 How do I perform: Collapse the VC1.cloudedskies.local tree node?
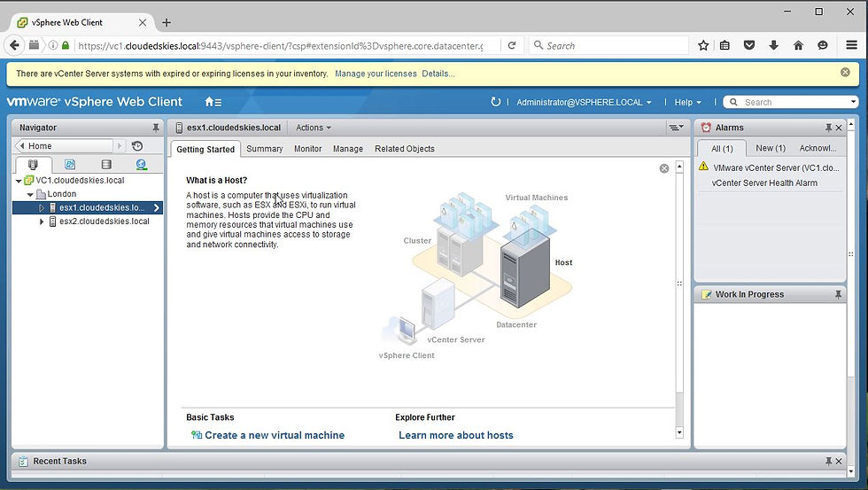pyautogui.click(x=19, y=181)
